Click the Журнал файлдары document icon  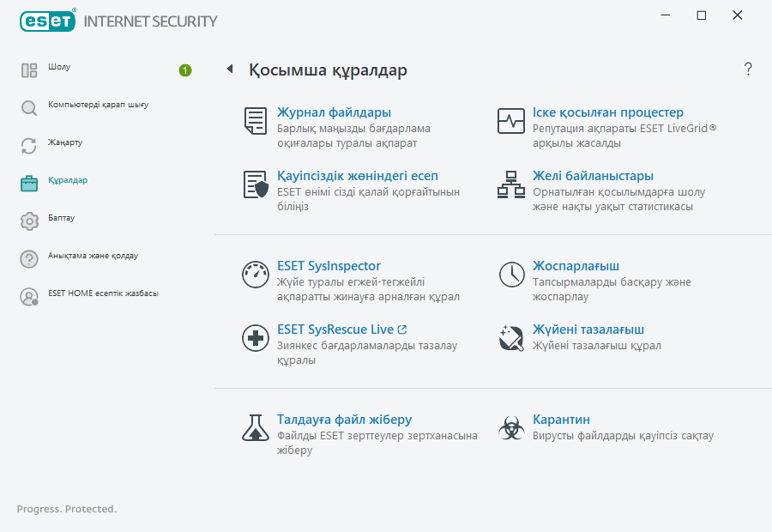[256, 121]
